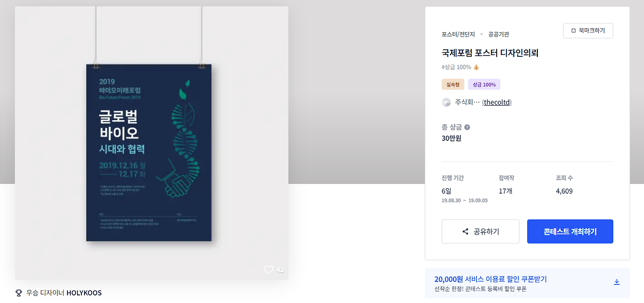The image size is (644, 303).
Task: Download the coupon via the arrow icon
Action: [x=617, y=282]
